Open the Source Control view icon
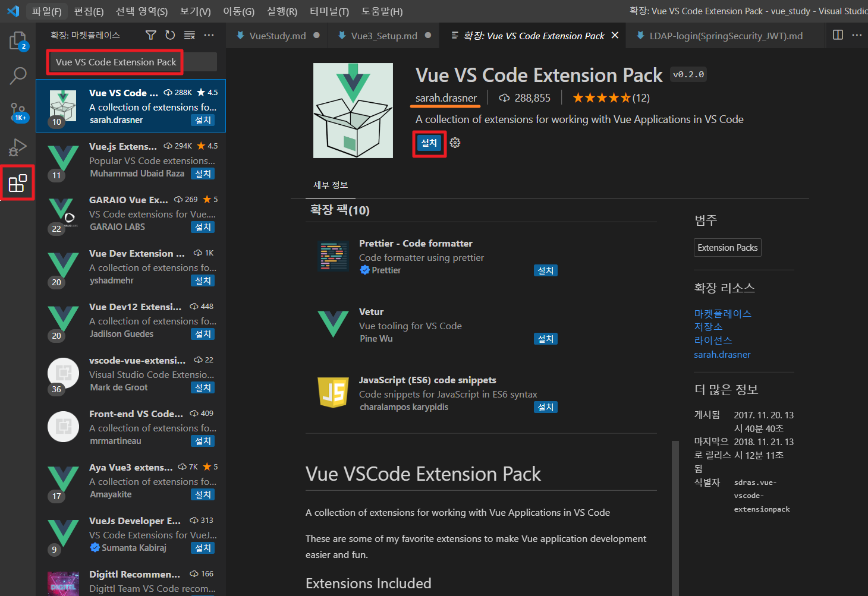 (x=18, y=111)
